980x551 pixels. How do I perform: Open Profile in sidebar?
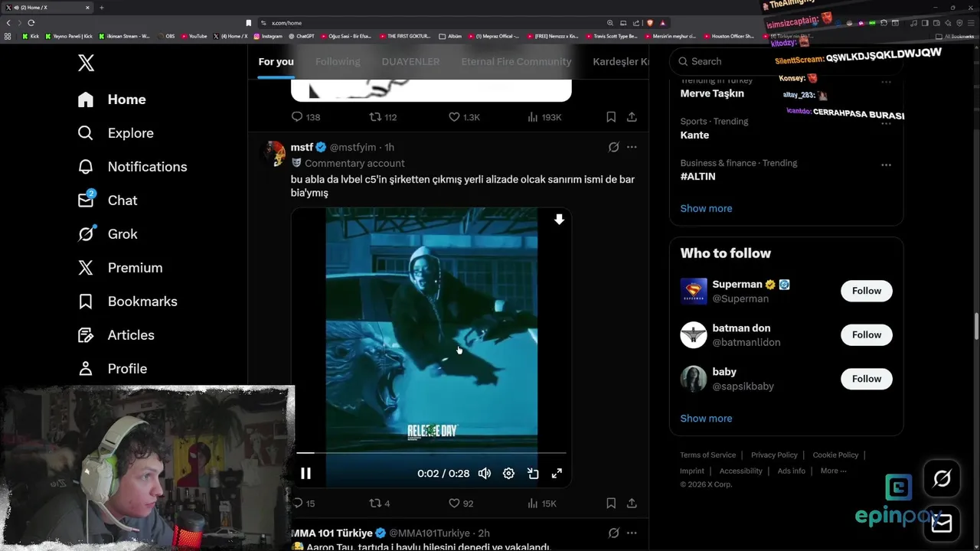tap(113, 369)
